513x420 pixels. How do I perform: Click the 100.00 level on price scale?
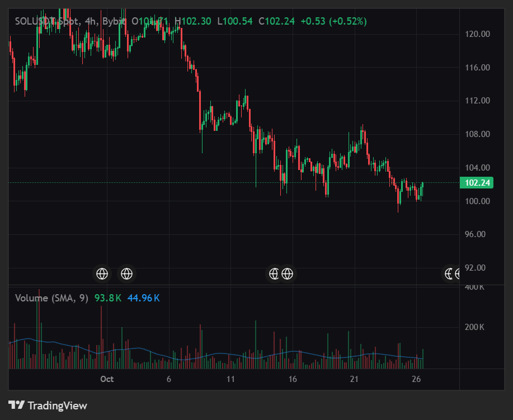pos(477,201)
